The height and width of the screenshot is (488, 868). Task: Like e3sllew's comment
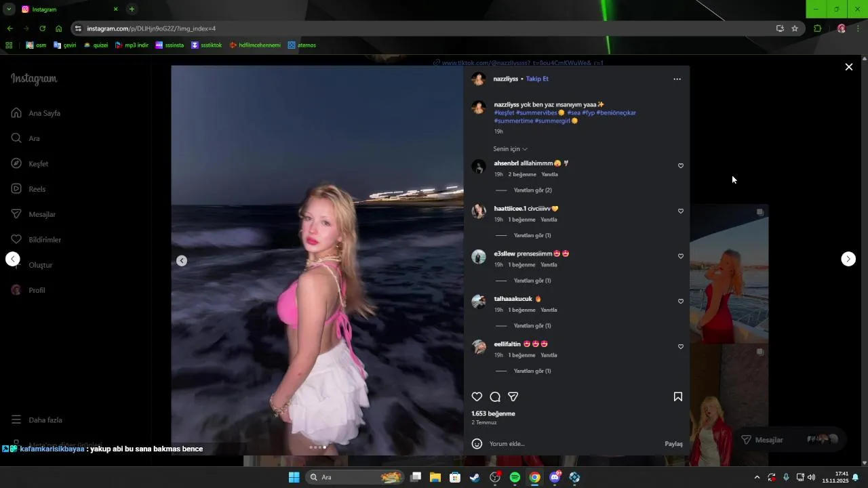coord(681,256)
